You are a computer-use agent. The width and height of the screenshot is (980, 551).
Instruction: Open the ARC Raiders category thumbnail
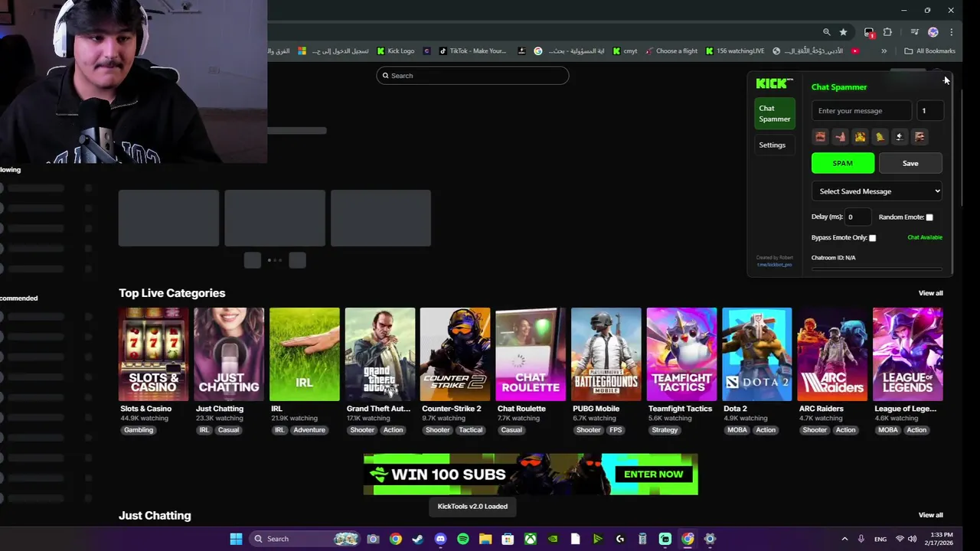pyautogui.click(x=832, y=354)
